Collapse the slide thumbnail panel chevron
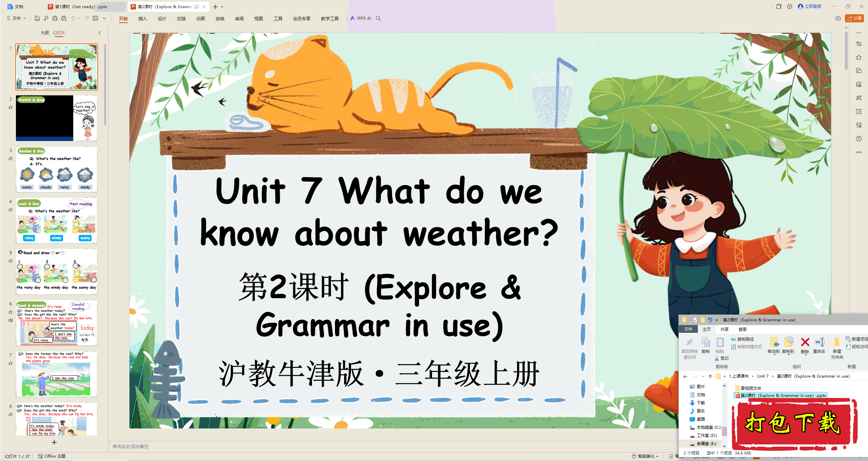Image resolution: width=868 pixels, height=461 pixels. tap(100, 33)
